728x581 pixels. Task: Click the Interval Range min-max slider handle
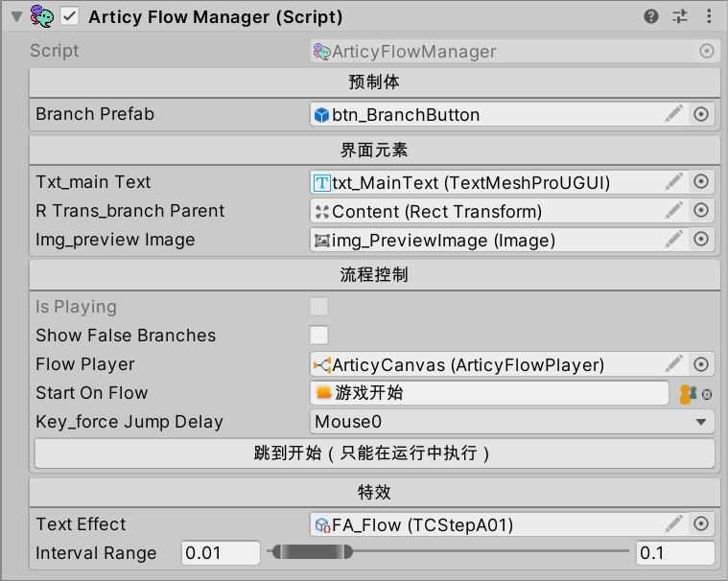[312, 552]
